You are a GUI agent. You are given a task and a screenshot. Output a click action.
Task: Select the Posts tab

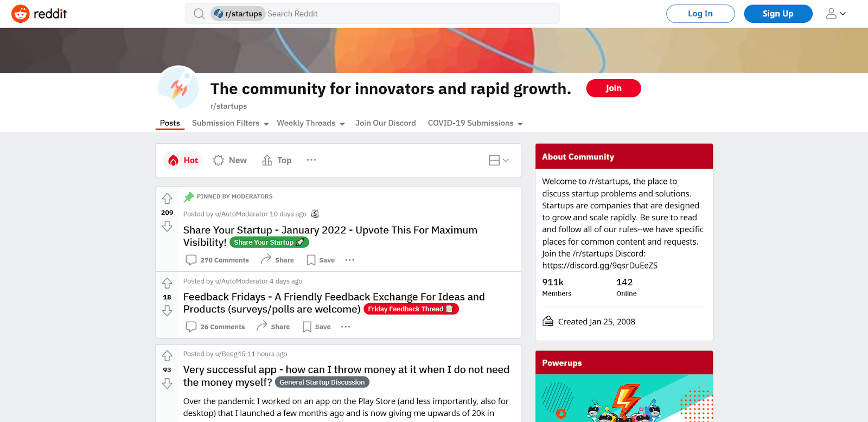click(x=170, y=123)
